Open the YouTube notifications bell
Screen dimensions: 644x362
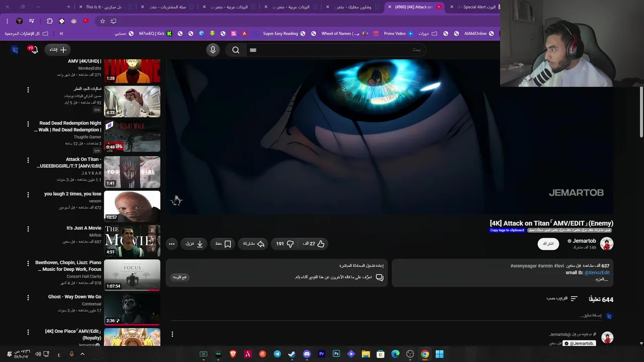34,50
